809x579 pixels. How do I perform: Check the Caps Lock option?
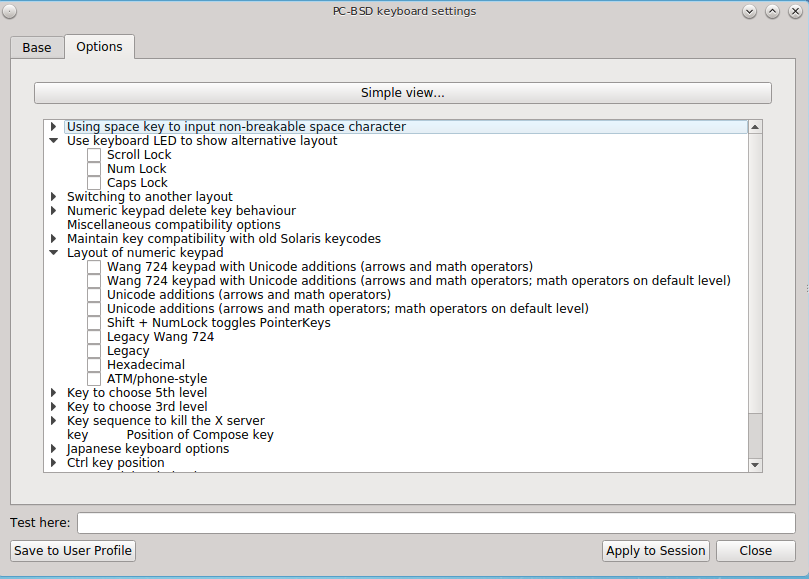[x=94, y=183]
